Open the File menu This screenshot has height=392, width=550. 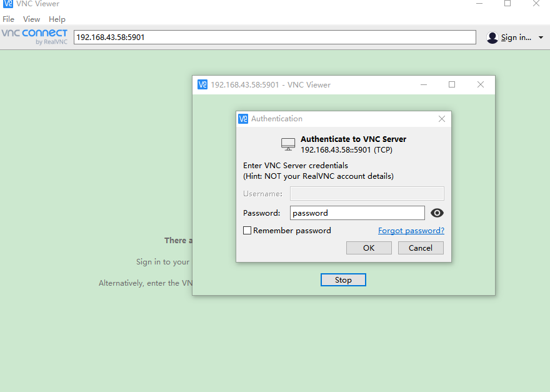pos(8,19)
